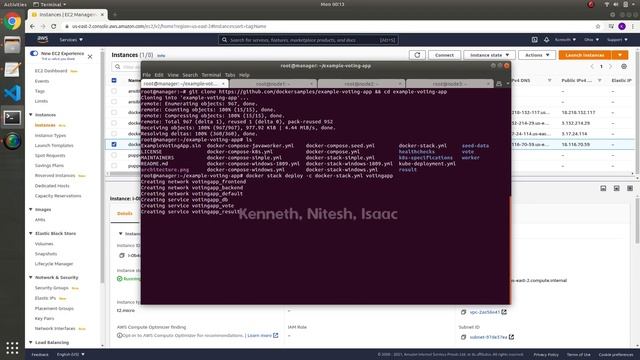Copy the instance ID icon
This screenshot has width=640, height=360.
tap(122, 256)
